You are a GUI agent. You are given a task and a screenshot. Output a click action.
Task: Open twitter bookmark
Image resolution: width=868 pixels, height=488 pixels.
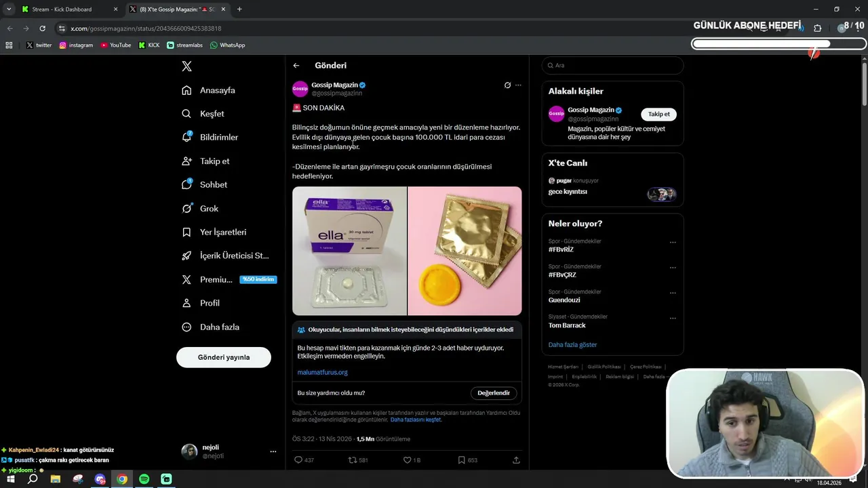[39, 45]
